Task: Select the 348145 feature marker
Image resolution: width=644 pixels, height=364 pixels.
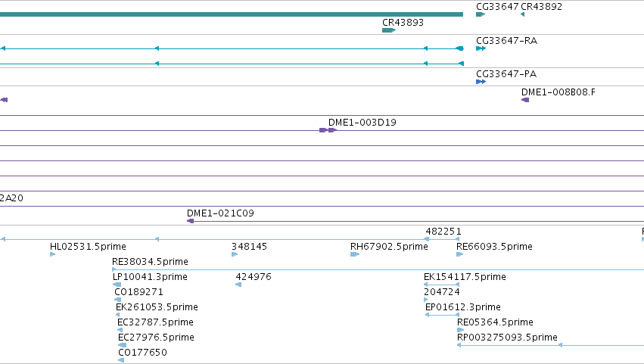Action: coord(235,254)
